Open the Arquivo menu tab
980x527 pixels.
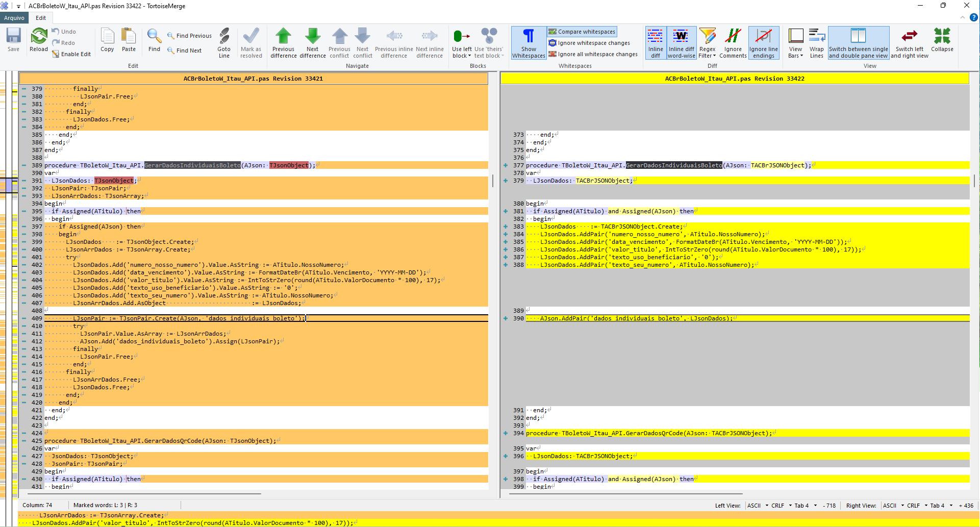tap(14, 18)
